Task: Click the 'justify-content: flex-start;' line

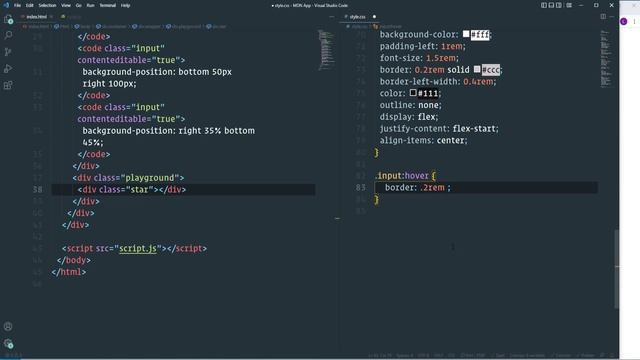Action: (x=439, y=129)
